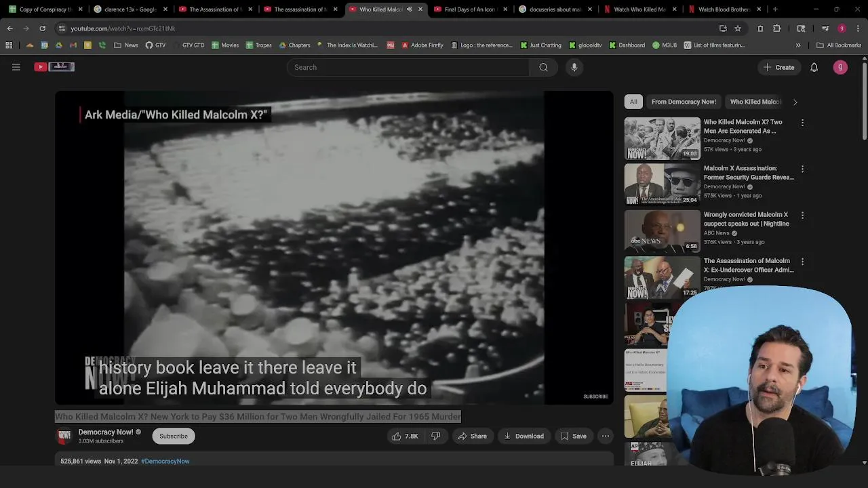The height and width of the screenshot is (488, 868).
Task: Like the video showing 7.8K
Action: [x=406, y=436]
